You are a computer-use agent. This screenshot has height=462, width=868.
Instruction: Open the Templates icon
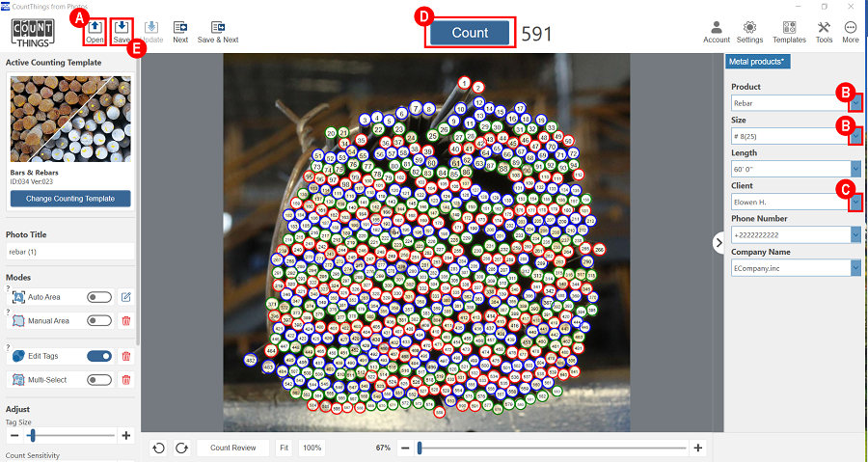pyautogui.click(x=789, y=28)
